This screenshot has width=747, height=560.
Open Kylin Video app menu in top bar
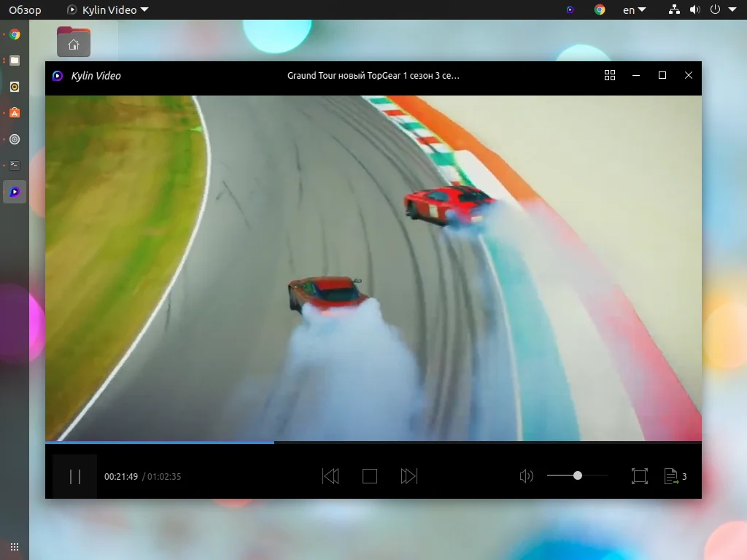108,10
